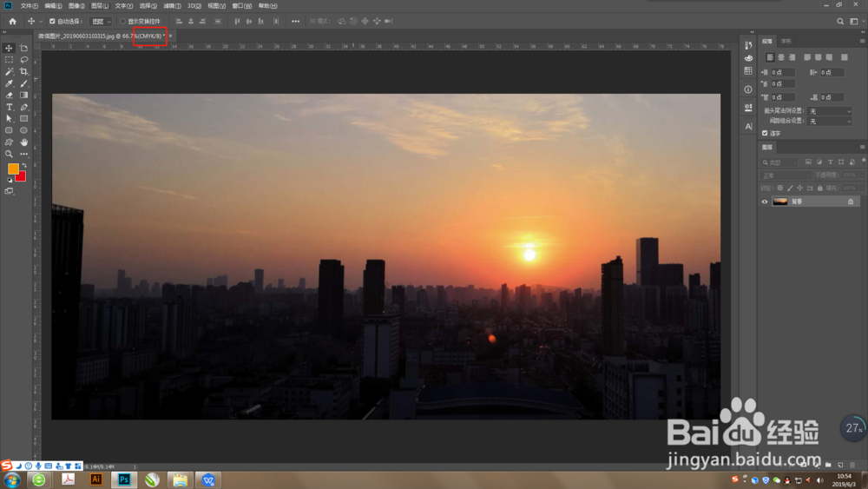Select the Zoom tool in toolbox
The height and width of the screenshot is (489, 868).
[x=9, y=154]
